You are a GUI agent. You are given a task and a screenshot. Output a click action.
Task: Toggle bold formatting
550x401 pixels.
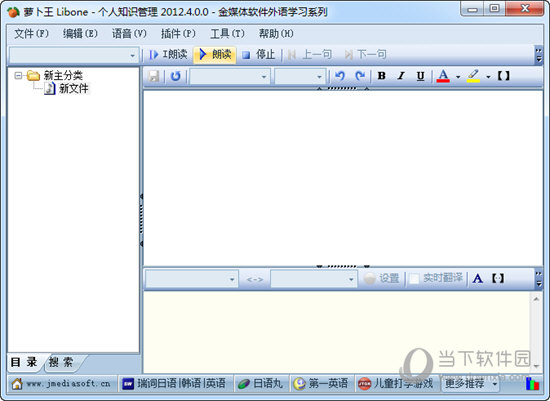pos(382,76)
